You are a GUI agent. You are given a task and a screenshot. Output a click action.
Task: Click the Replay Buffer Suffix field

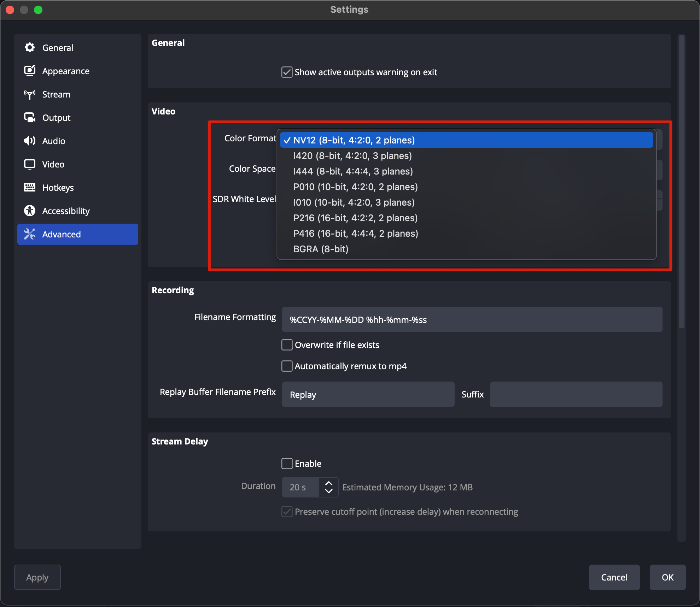pos(576,394)
